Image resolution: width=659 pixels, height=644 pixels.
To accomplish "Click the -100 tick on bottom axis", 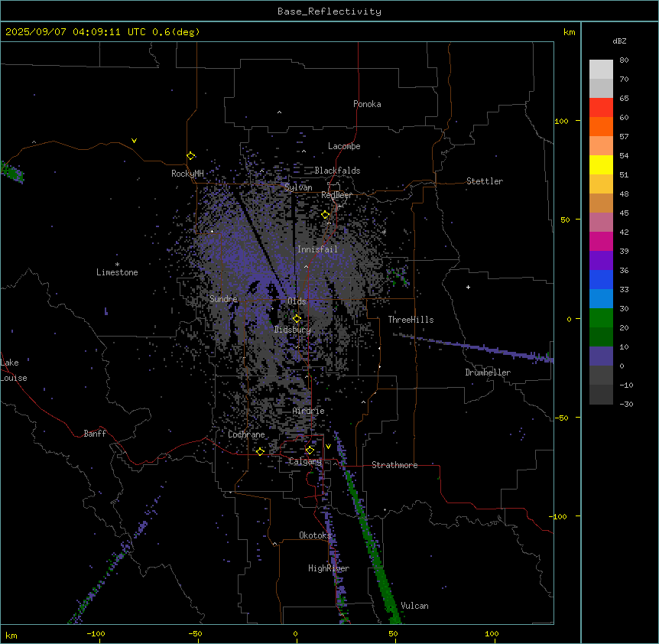I will tap(96, 633).
